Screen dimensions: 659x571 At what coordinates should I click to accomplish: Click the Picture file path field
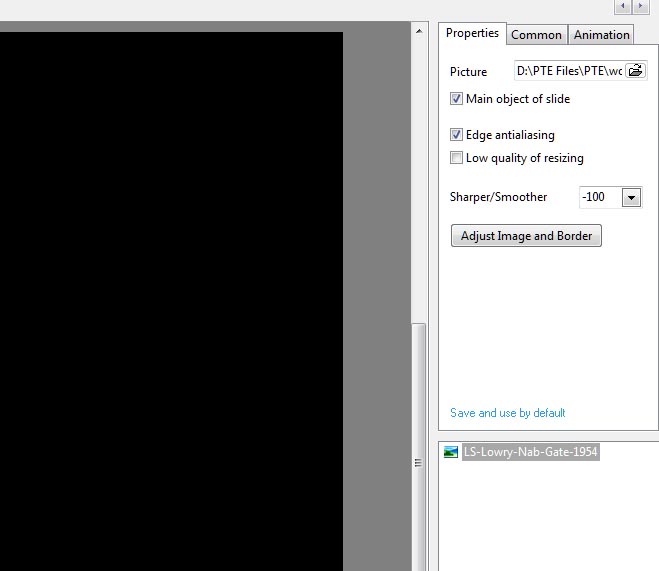568,71
